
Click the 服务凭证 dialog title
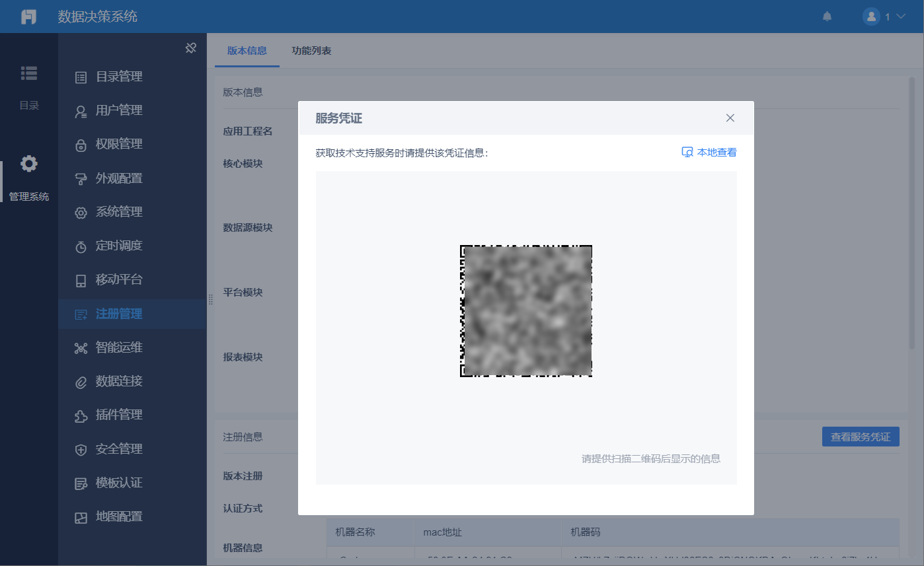point(339,119)
